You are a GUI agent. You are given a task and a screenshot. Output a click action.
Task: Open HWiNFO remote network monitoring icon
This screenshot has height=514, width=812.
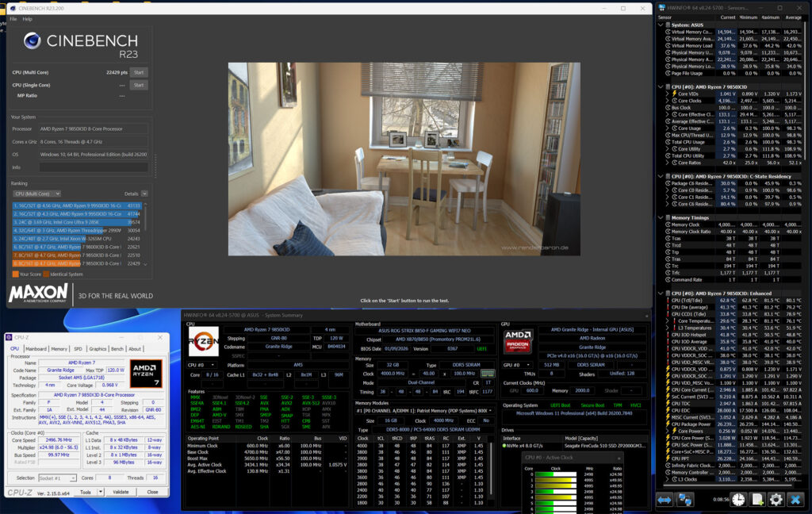686,499
